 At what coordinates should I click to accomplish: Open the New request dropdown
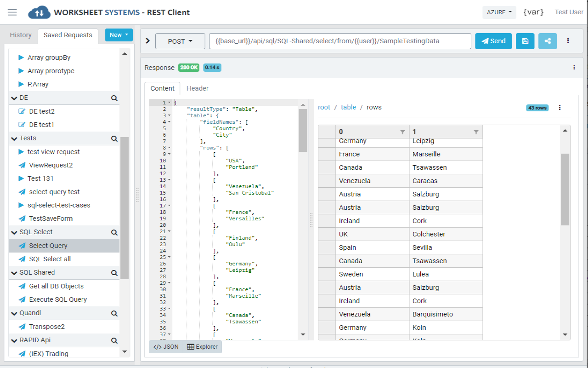pos(119,35)
